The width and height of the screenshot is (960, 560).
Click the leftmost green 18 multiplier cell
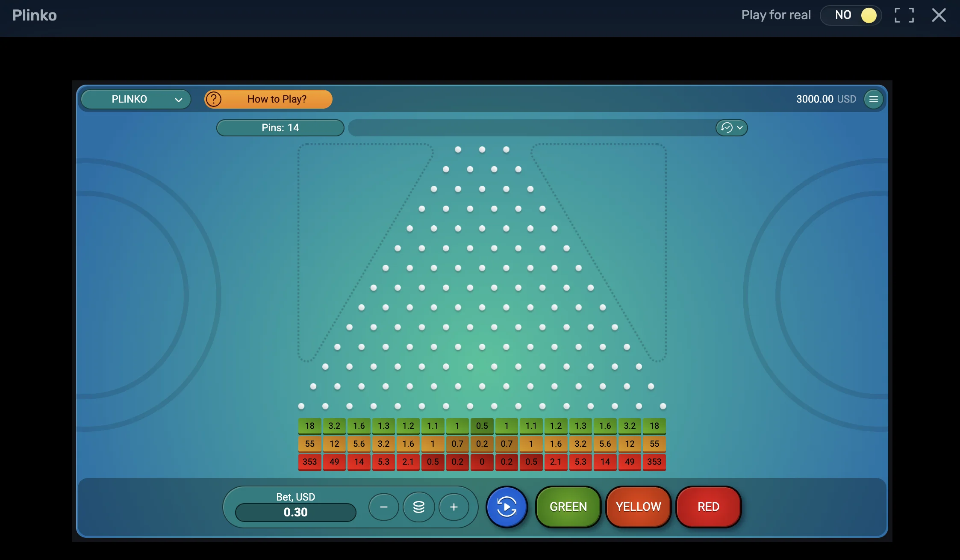tap(309, 426)
